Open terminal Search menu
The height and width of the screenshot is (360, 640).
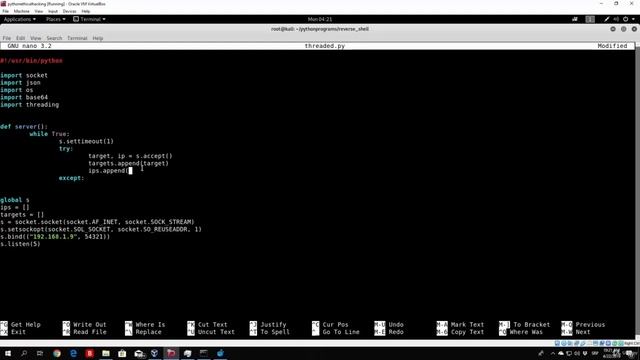pos(54,38)
